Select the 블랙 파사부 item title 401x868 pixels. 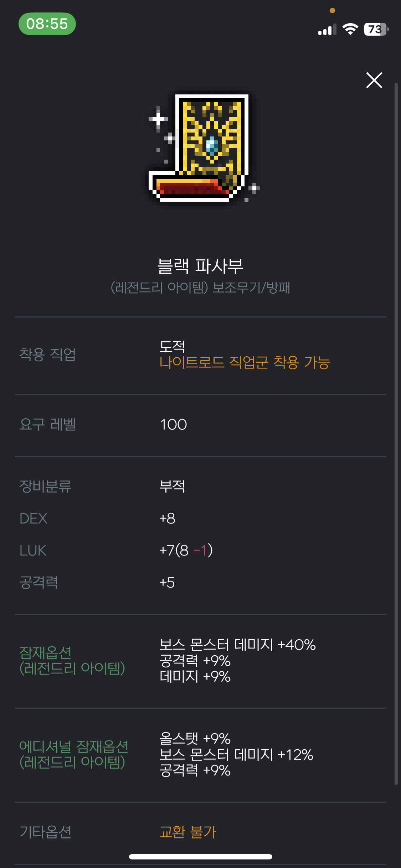(200, 266)
